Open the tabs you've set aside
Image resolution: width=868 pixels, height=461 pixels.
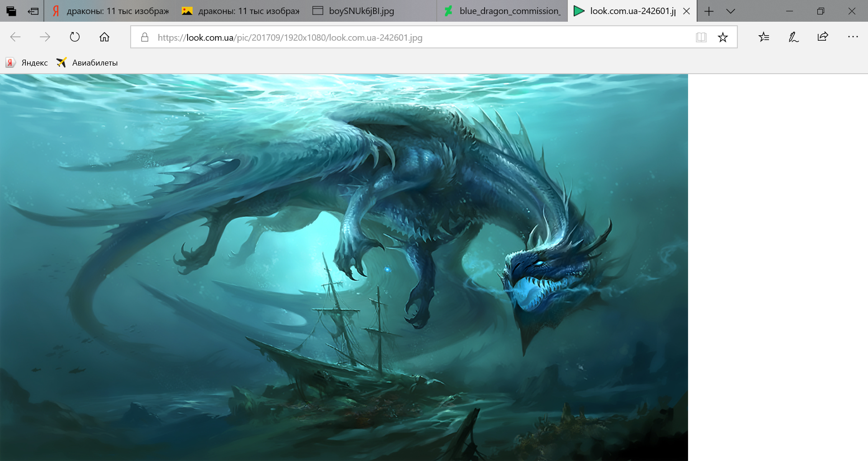pyautogui.click(x=11, y=11)
